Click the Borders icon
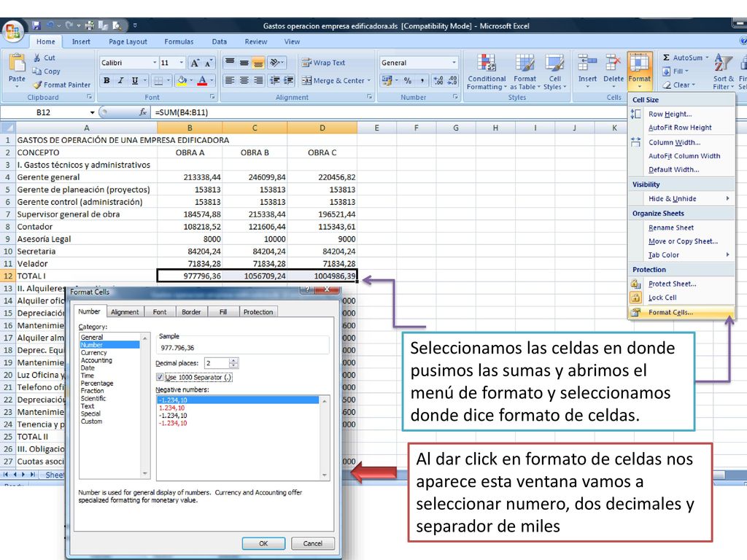Viewport: 747px width, 560px height. [x=158, y=80]
